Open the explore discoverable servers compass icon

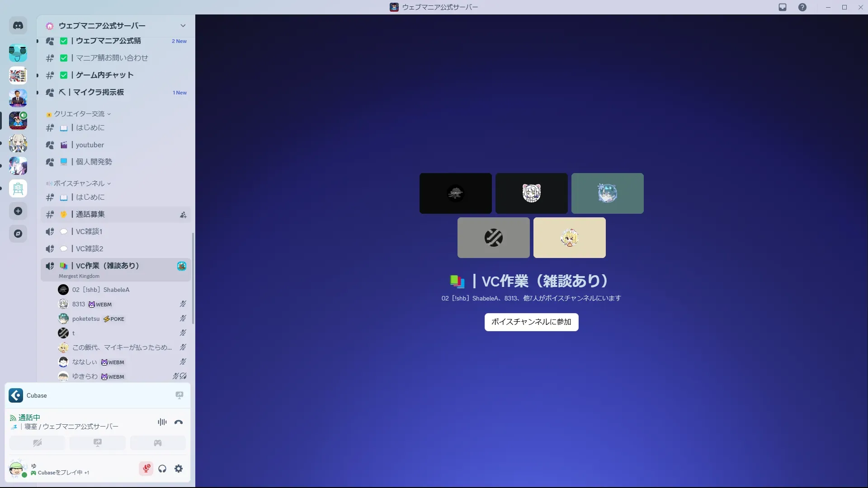(18, 234)
